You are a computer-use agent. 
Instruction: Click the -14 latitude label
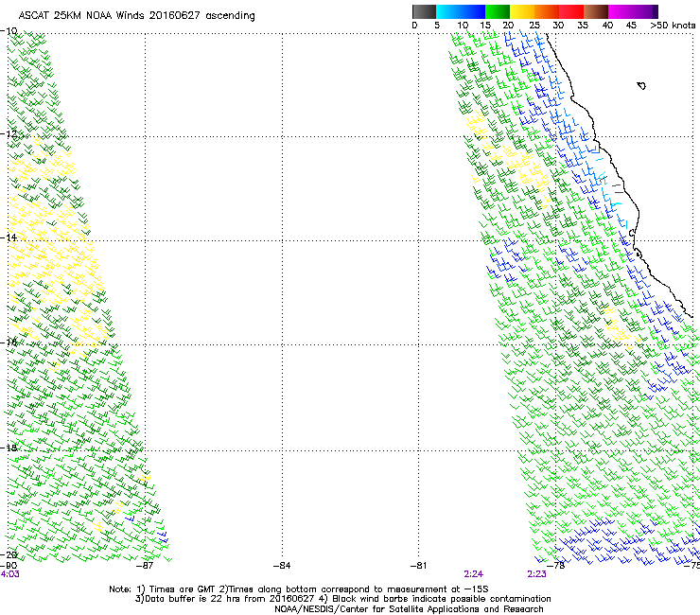click(x=9, y=237)
